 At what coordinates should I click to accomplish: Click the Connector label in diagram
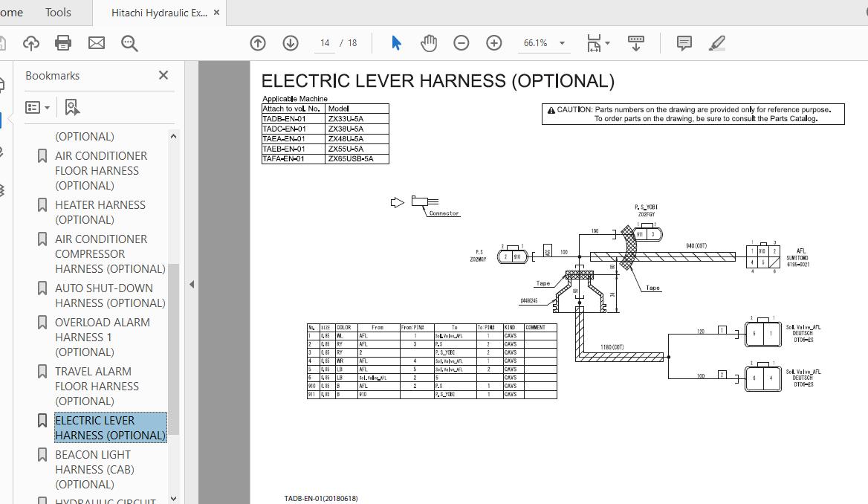(x=444, y=213)
